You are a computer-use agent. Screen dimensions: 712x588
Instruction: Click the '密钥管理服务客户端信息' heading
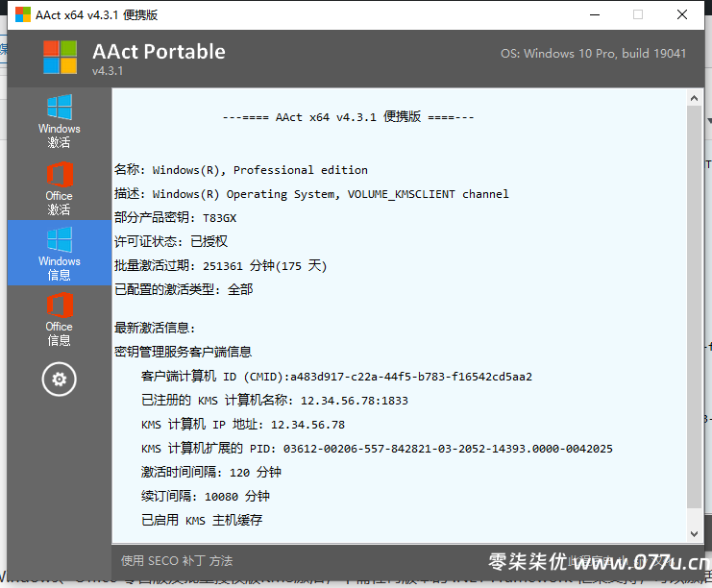183,352
